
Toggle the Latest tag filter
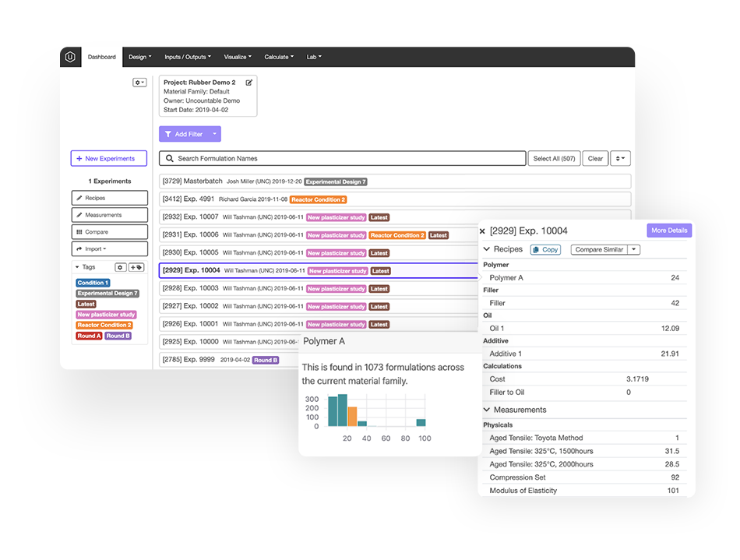(86, 304)
